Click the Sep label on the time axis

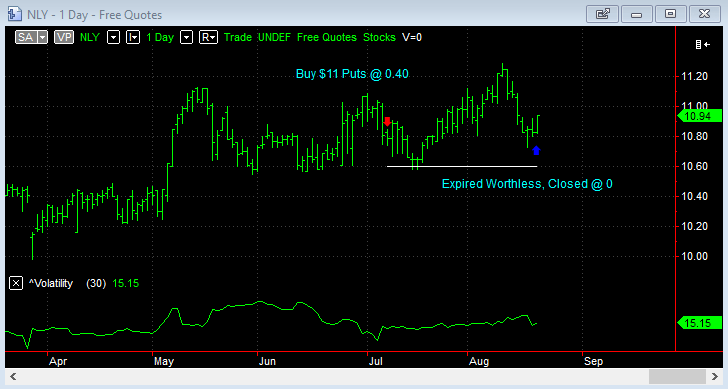pos(593,361)
